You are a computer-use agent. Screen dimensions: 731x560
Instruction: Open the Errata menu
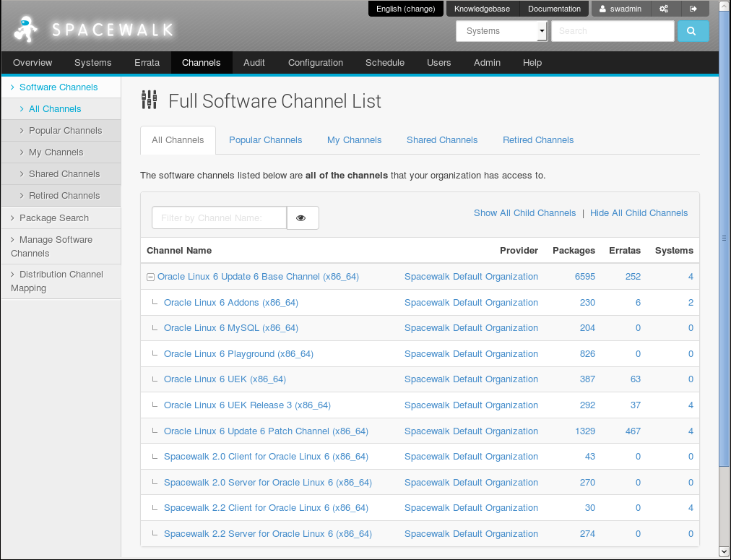[147, 62]
